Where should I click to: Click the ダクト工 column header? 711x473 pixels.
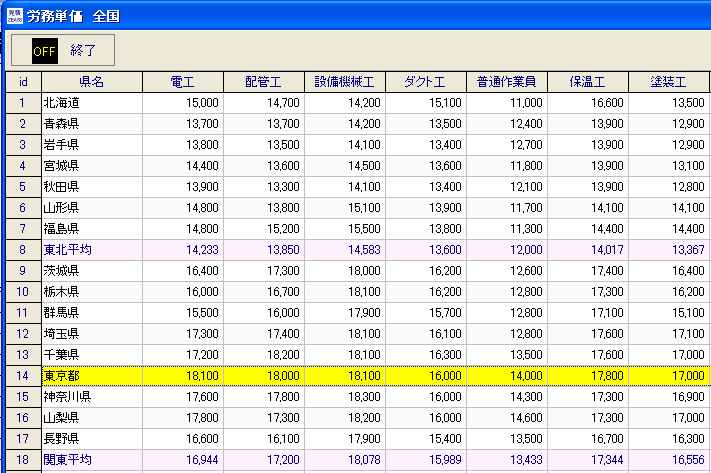425,81
